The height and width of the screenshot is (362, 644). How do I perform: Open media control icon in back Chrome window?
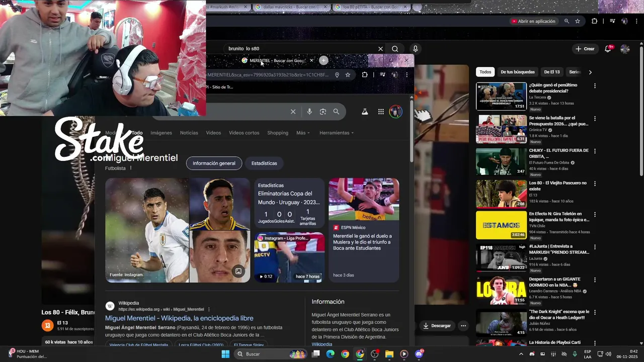612,21
